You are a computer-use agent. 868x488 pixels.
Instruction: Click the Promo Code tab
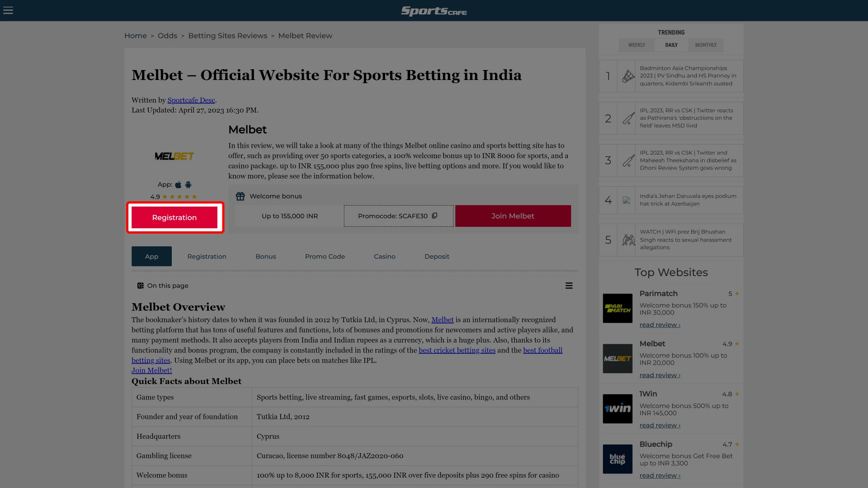tap(324, 256)
